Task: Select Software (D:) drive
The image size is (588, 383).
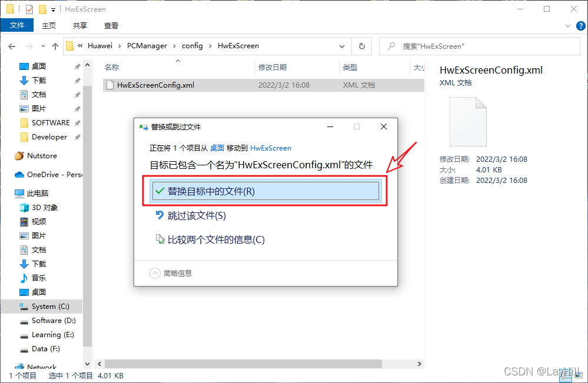Action: tap(54, 321)
